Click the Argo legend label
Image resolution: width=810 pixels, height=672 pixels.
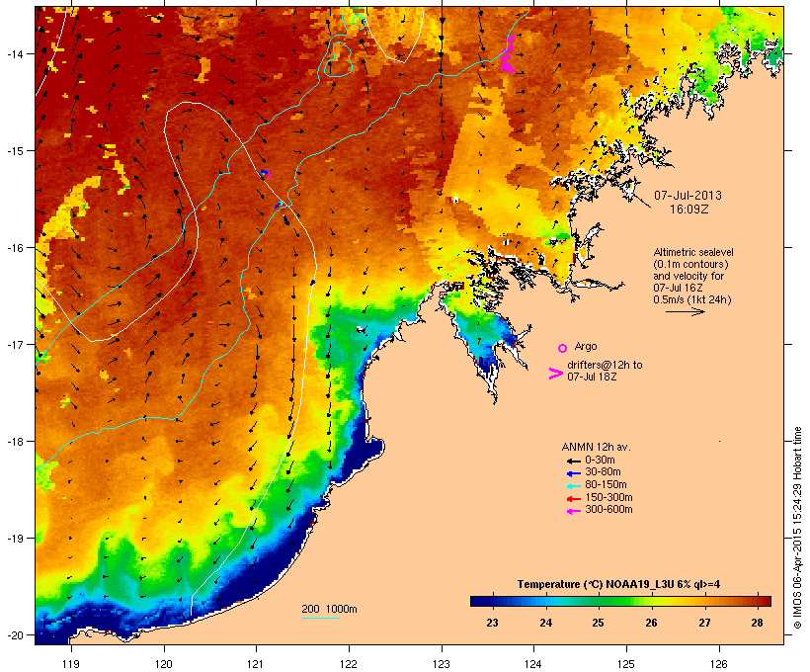pyautogui.click(x=586, y=346)
